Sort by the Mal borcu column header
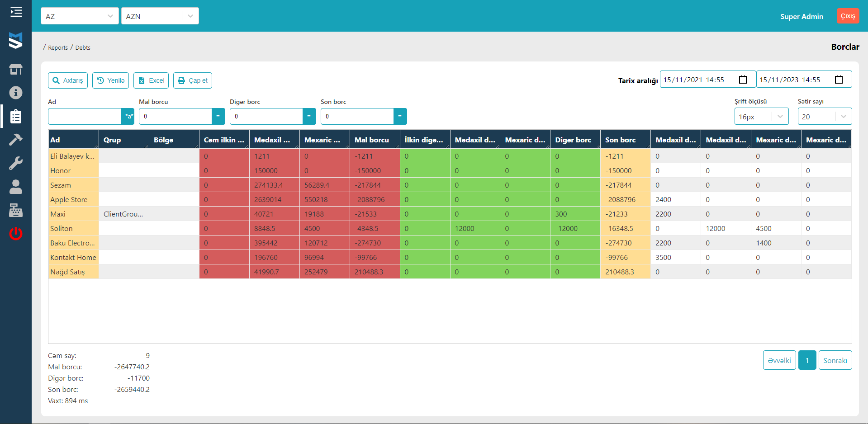The image size is (868, 424). (375, 140)
